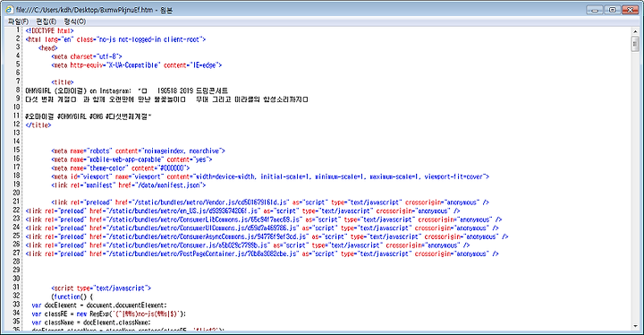The width and height of the screenshot is (644, 335).
Task: Click the Internet Explorer icon in the title bar
Action: (9, 10)
